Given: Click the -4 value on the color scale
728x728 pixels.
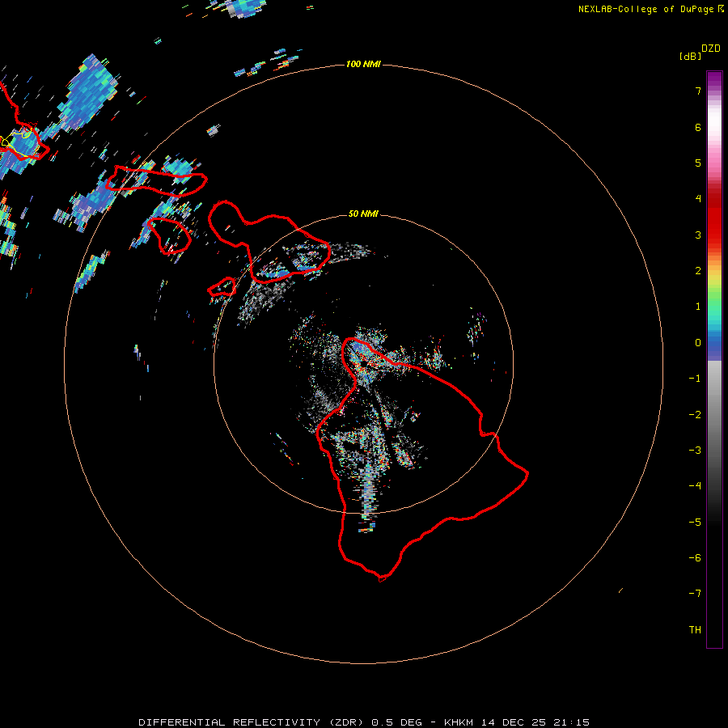Looking at the screenshot, I should point(695,486).
